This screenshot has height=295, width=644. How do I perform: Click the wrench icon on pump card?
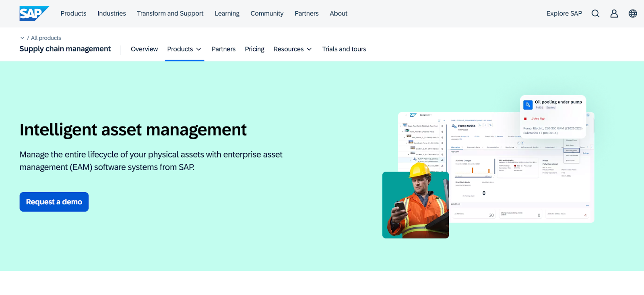pos(528,105)
